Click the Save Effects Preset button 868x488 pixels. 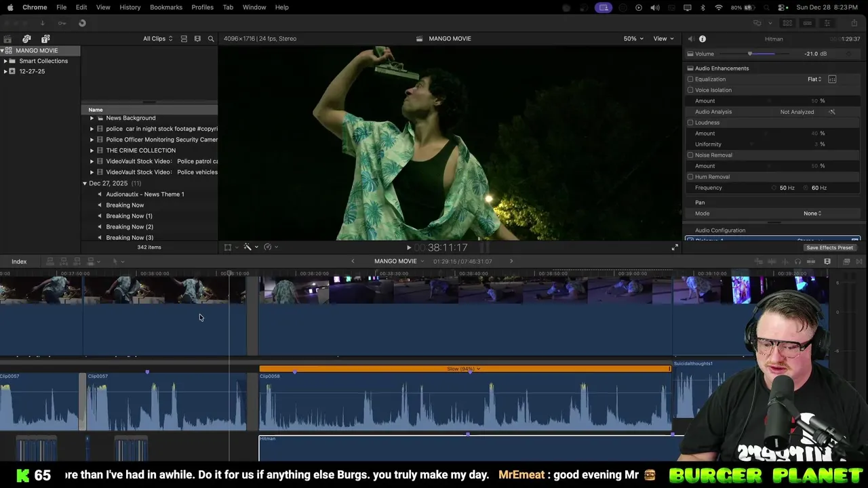[x=830, y=247]
